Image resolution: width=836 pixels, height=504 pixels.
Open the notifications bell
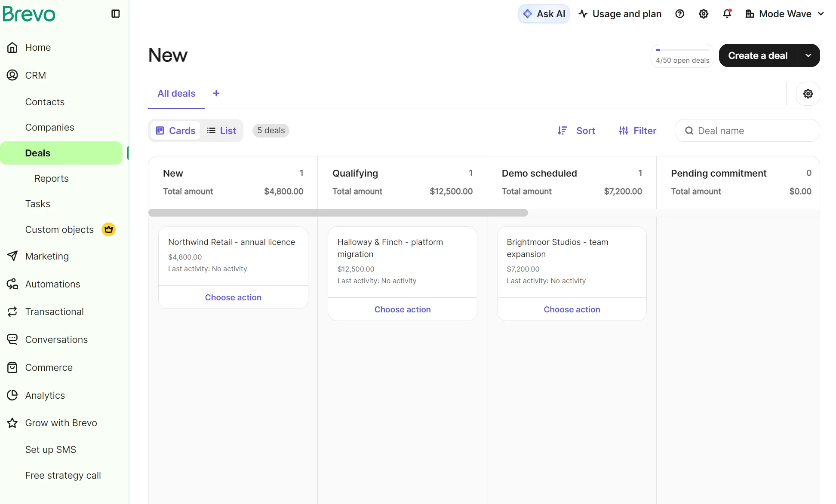click(x=727, y=14)
